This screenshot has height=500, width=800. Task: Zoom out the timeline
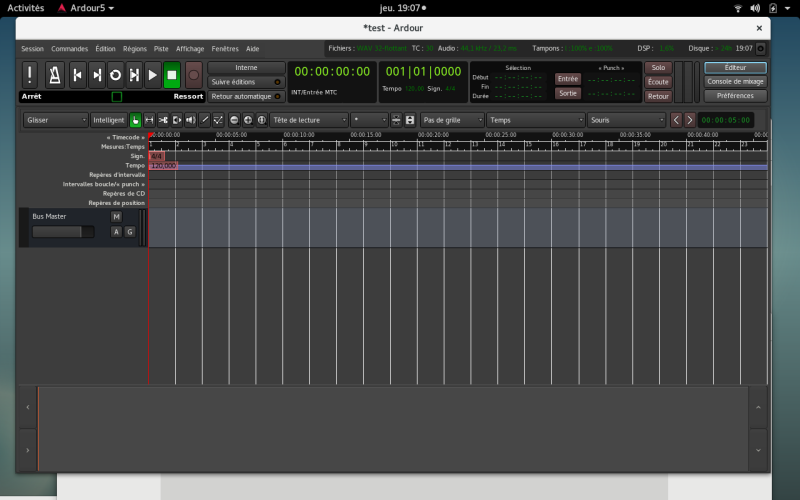234,120
